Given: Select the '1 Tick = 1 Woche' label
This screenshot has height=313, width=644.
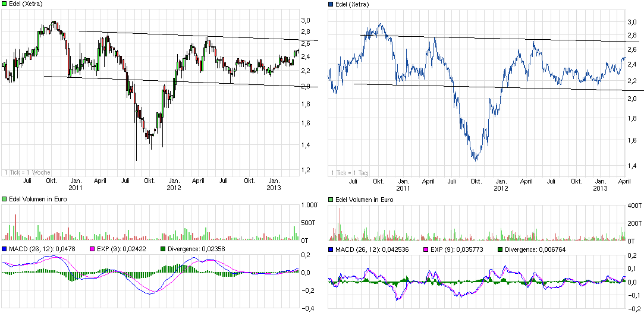Looking at the screenshot, I should (x=27, y=172).
